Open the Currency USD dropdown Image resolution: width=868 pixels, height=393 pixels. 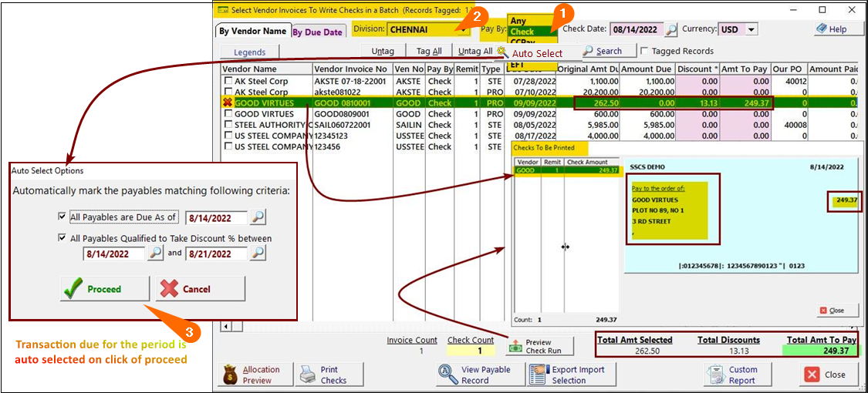[751, 30]
